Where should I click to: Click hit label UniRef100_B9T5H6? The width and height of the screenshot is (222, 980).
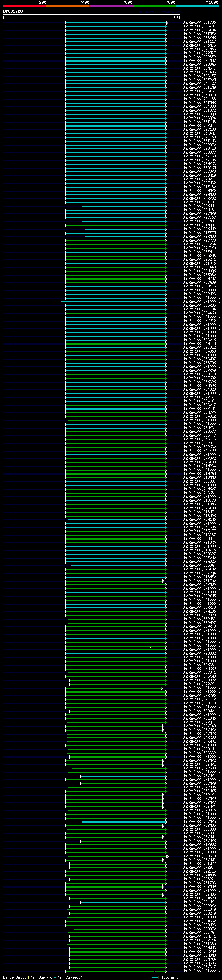pyautogui.click(x=199, y=103)
